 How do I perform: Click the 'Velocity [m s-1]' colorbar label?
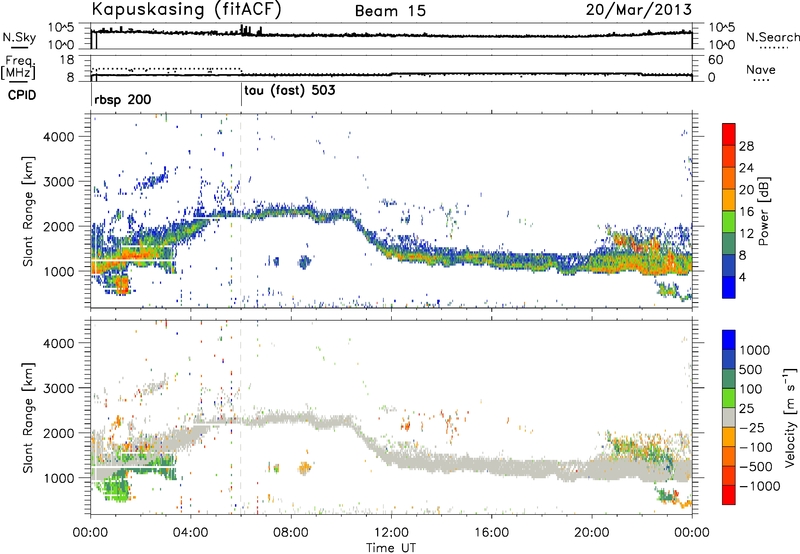pyautogui.click(x=790, y=417)
